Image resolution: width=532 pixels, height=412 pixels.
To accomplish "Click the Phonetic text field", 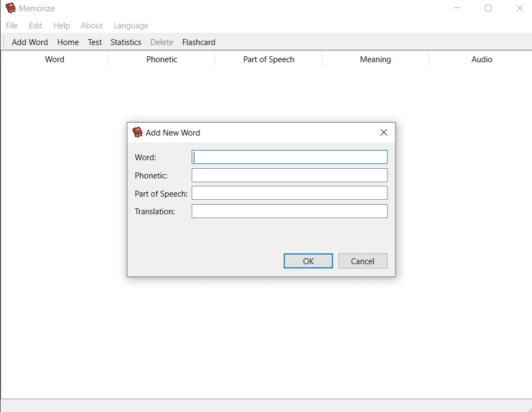I will point(289,175).
